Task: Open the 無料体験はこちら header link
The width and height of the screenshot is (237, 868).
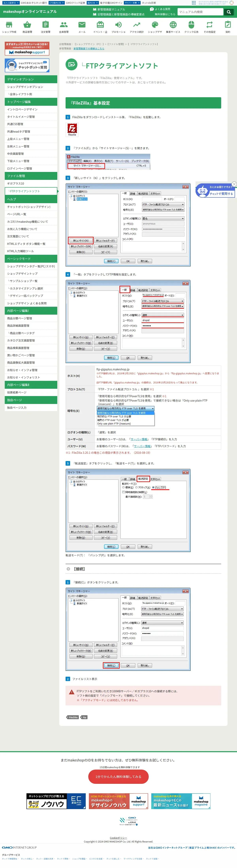Action: (165, 14)
